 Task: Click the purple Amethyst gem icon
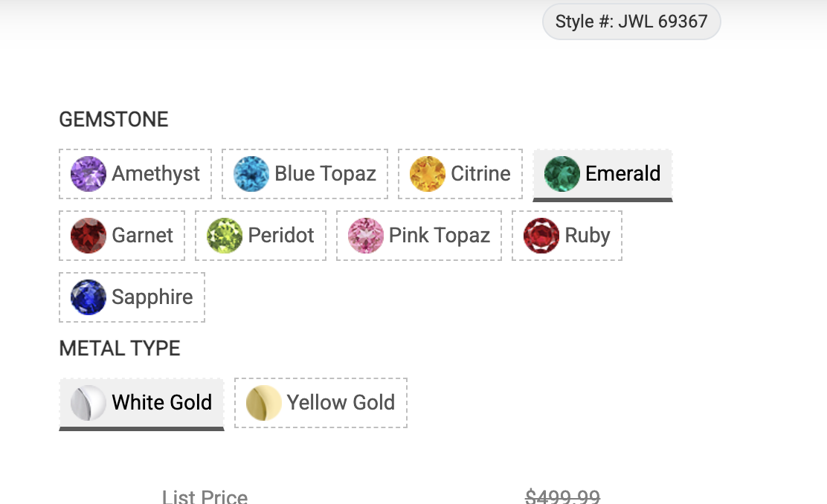coord(89,174)
